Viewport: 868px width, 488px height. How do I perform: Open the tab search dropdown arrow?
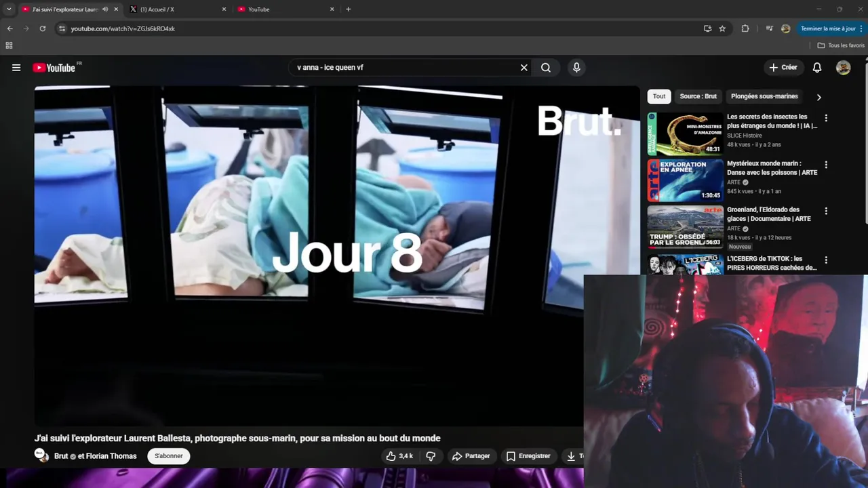point(9,9)
